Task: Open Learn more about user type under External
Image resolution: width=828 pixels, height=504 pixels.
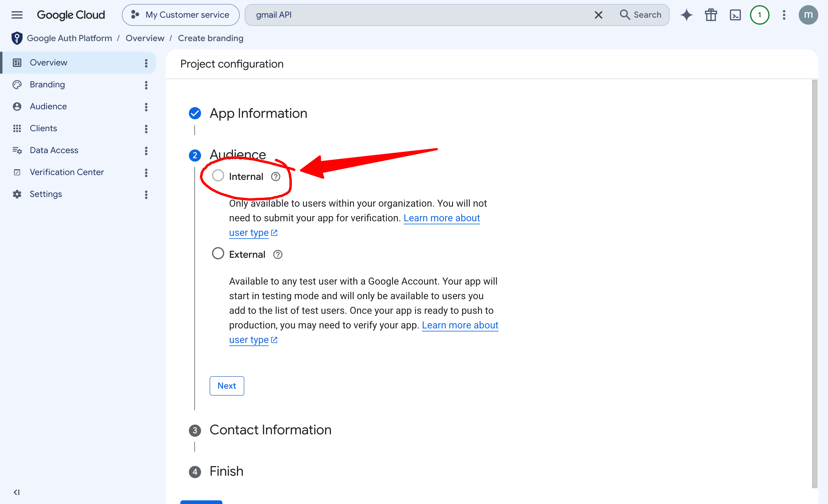Action: [460, 325]
